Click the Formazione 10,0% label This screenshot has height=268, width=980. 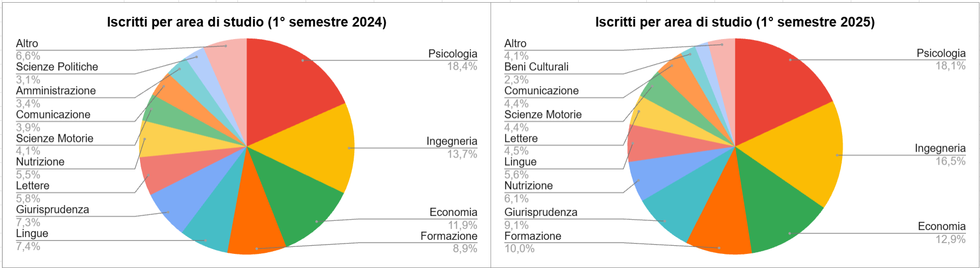click(533, 242)
